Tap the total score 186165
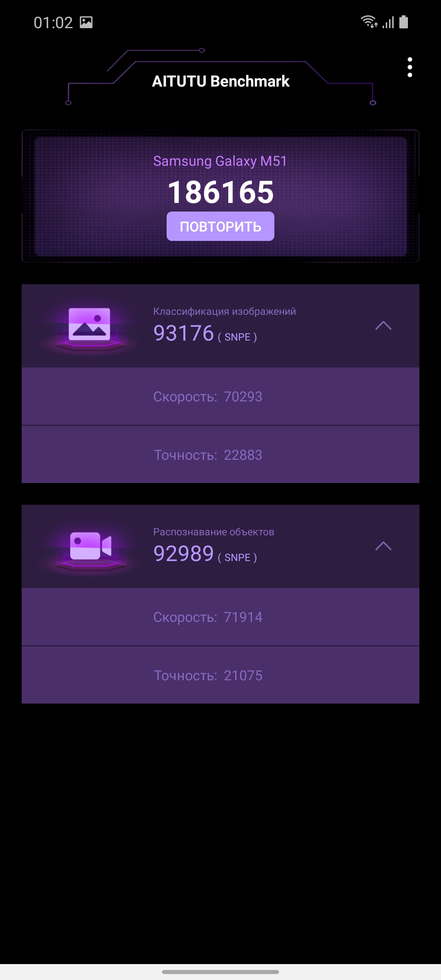This screenshot has width=441, height=980. pos(220,192)
